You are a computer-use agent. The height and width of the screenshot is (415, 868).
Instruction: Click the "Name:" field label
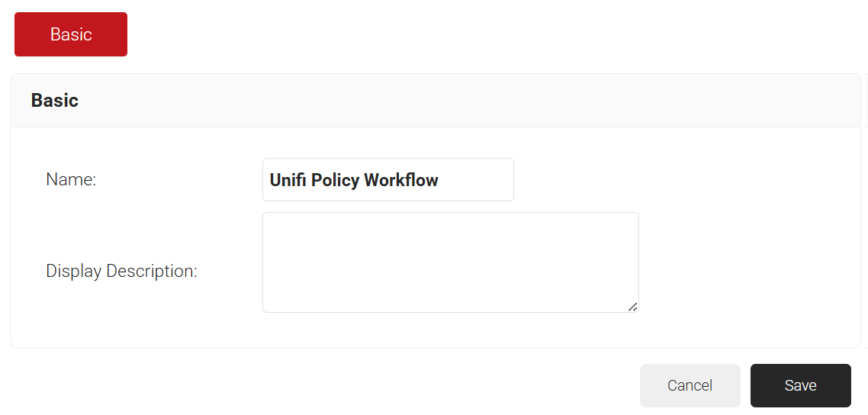[x=71, y=180]
